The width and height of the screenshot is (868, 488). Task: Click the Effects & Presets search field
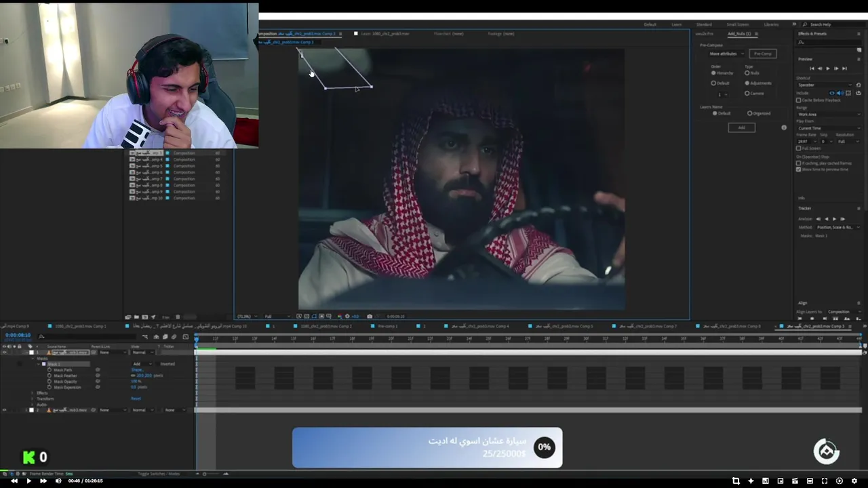point(829,42)
